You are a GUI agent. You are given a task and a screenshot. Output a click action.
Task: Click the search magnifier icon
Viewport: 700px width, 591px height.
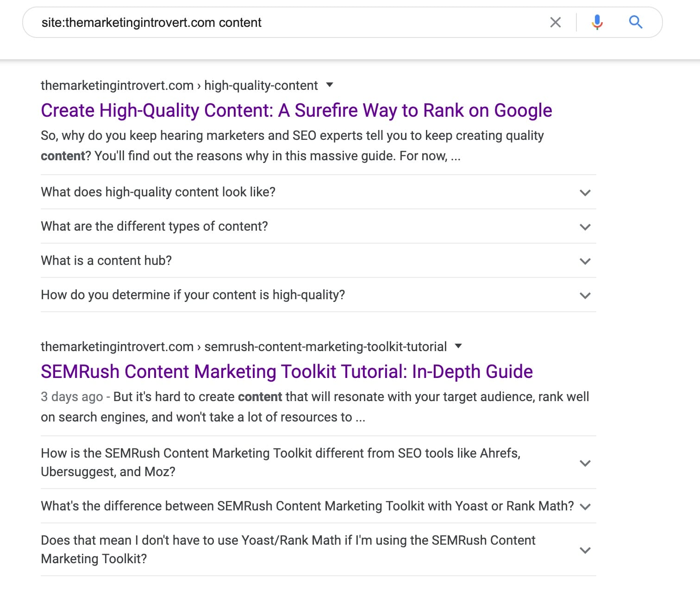[x=636, y=22]
